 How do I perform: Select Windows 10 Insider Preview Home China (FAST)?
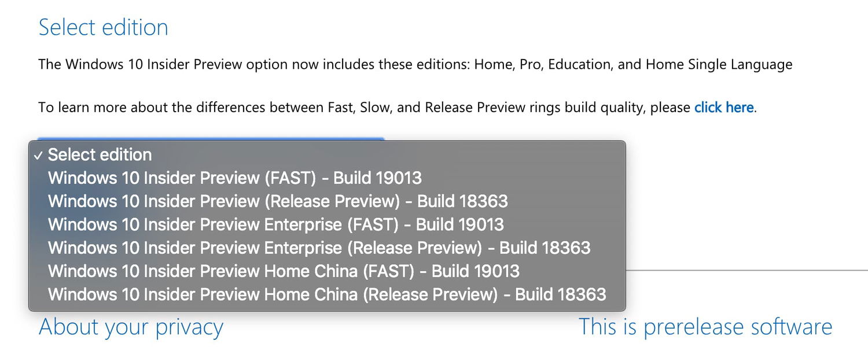[284, 271]
